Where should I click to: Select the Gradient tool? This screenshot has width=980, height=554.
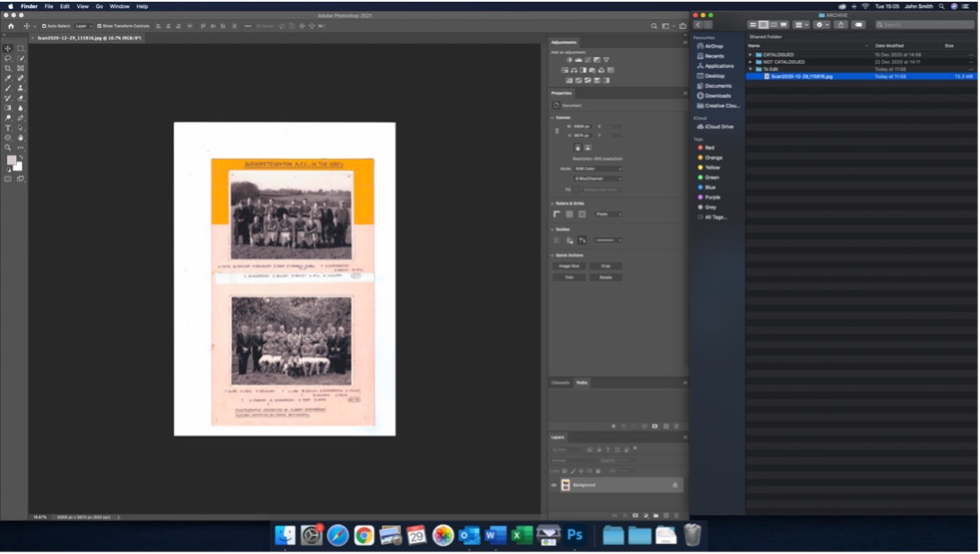pos(8,108)
